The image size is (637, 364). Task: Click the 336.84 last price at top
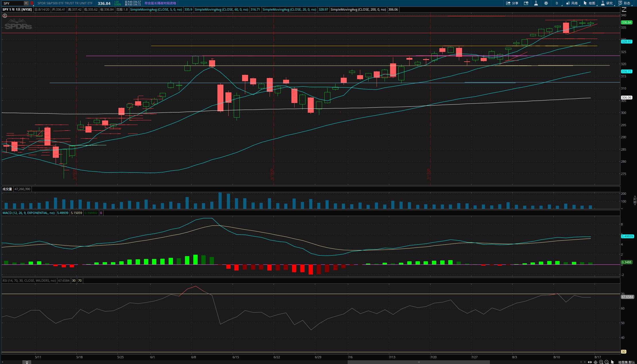pos(104,3)
